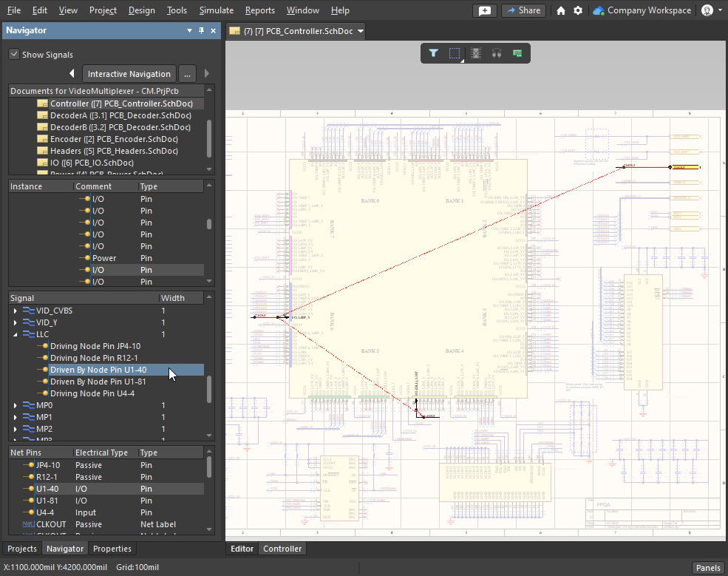Click the green PCB board toolbar icon
This screenshot has width=728, height=576.
coord(517,53)
